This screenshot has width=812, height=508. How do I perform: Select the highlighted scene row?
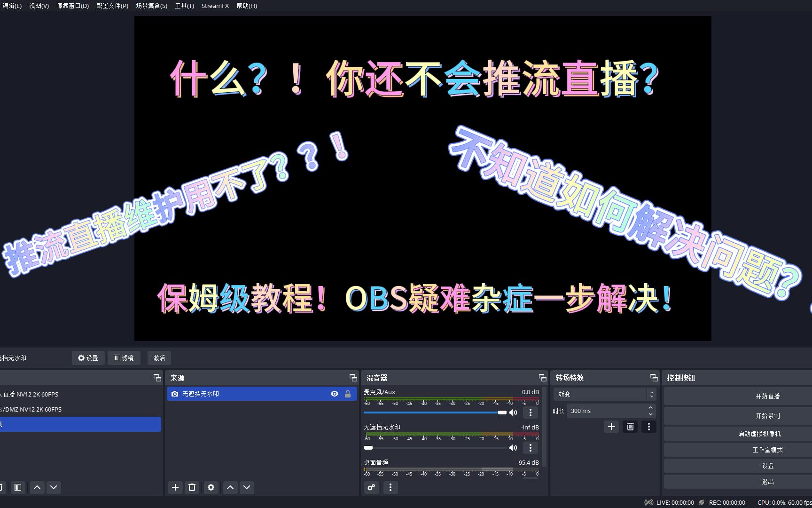coord(80,424)
